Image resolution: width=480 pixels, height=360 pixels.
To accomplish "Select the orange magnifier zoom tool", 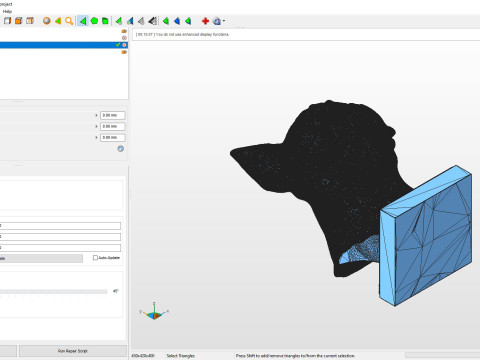I will [x=69, y=21].
